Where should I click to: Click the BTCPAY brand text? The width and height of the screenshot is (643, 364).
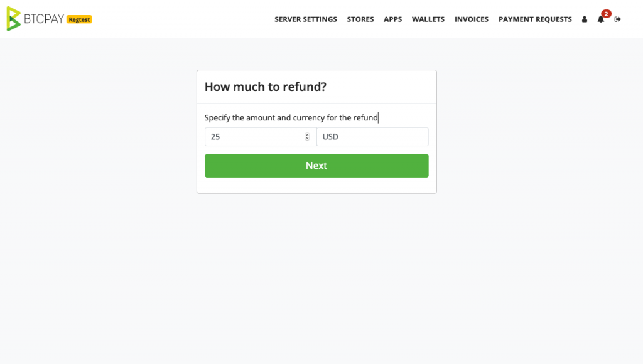[44, 19]
